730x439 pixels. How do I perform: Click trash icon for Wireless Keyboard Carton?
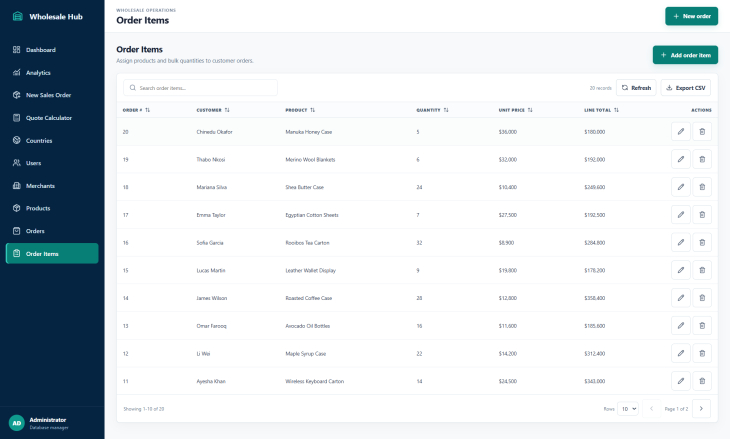pyautogui.click(x=702, y=381)
